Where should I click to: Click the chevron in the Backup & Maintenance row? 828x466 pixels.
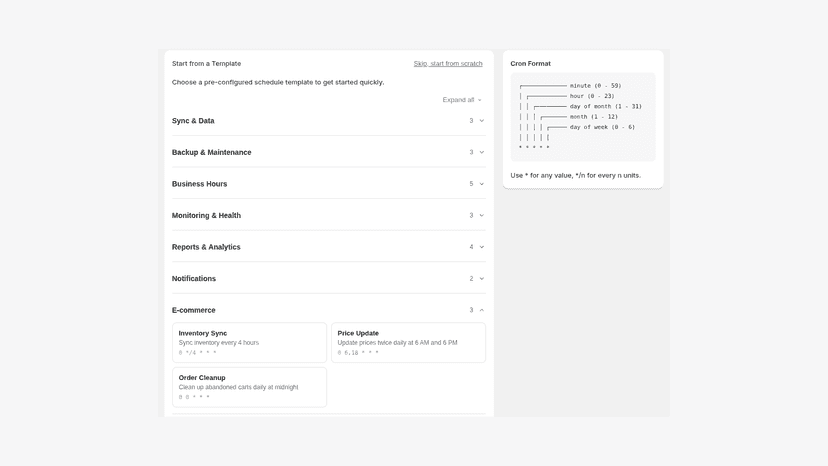point(482,152)
